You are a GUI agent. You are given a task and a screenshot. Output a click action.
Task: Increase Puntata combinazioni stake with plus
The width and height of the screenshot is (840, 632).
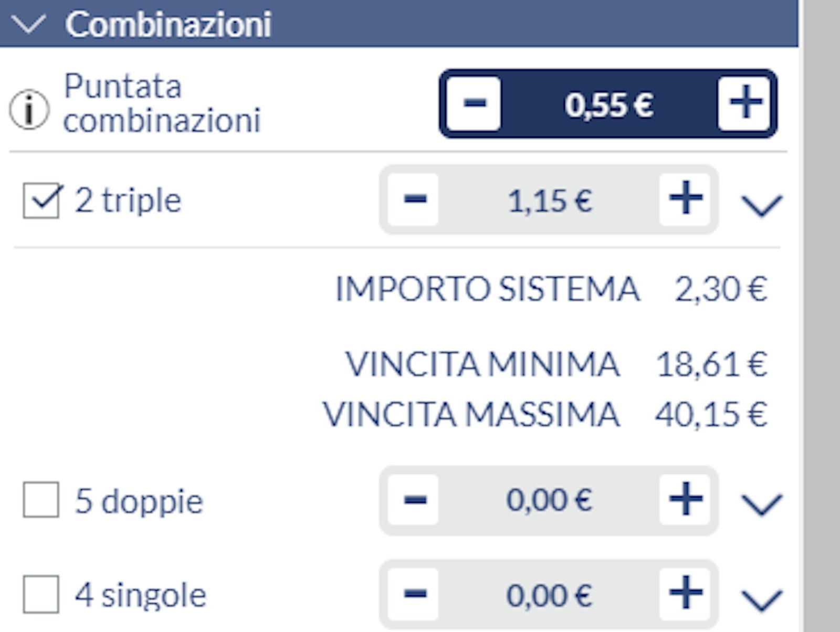coord(744,103)
